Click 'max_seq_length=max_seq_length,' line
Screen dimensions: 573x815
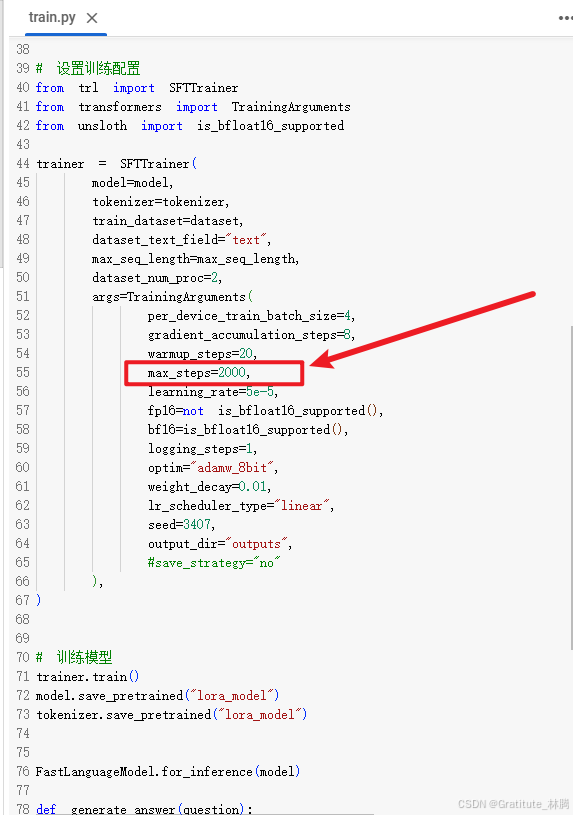coord(196,259)
